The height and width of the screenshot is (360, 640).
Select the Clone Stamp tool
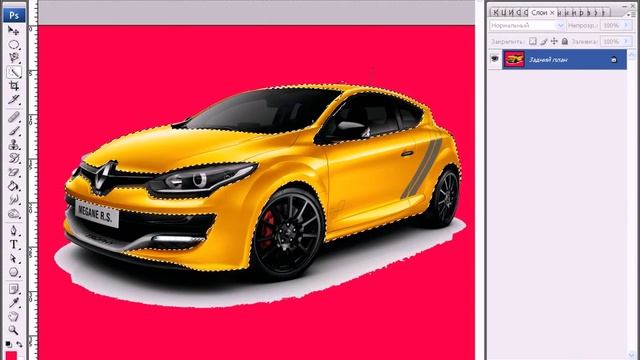point(13,144)
